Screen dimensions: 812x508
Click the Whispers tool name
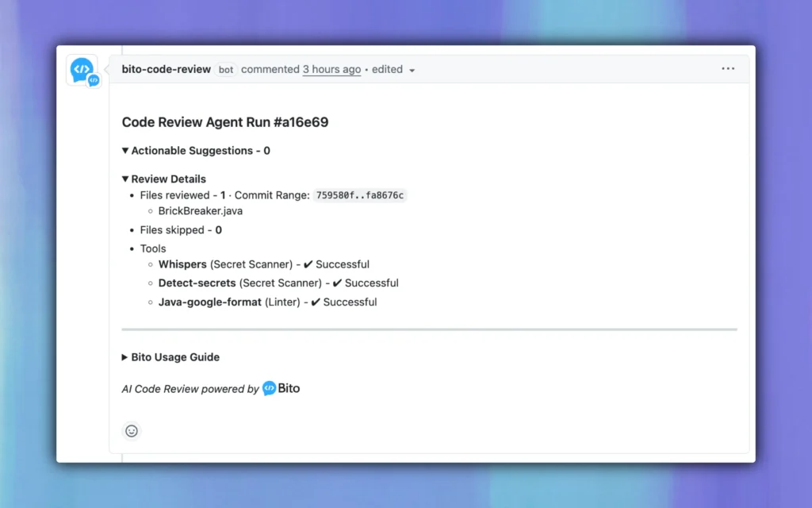pos(182,264)
